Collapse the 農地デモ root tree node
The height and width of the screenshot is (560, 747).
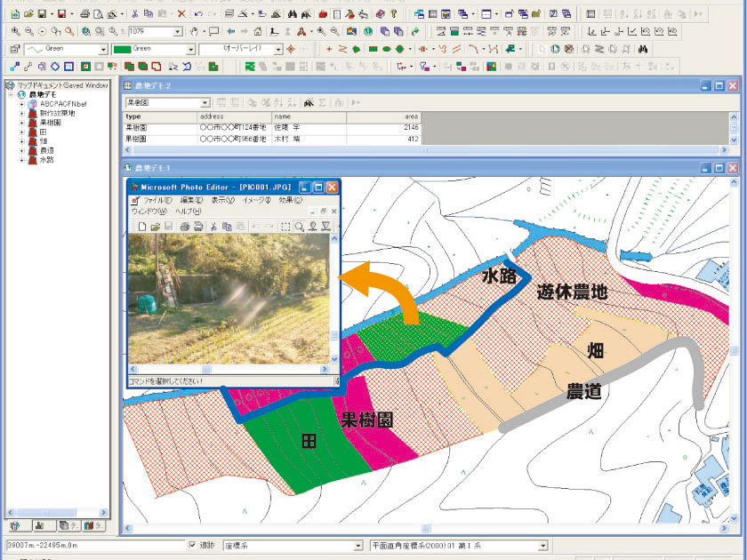coord(10,95)
